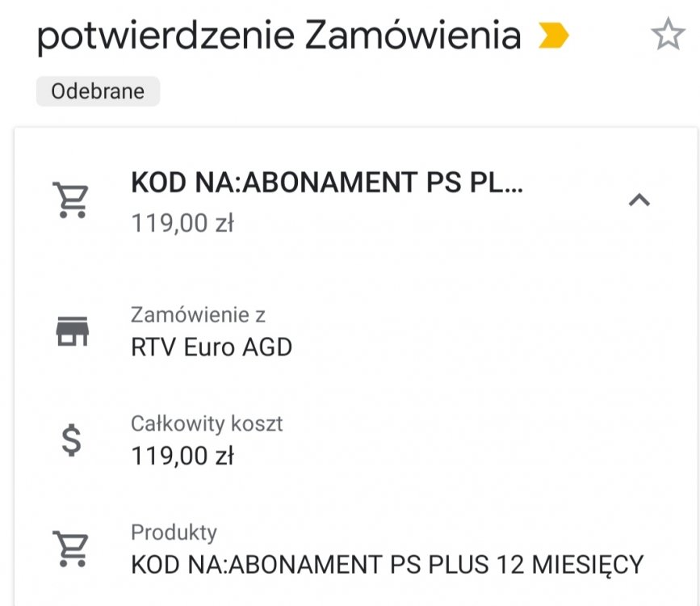The image size is (700, 606).
Task: Click the word Zamówienia in the subject
Action: click(413, 36)
